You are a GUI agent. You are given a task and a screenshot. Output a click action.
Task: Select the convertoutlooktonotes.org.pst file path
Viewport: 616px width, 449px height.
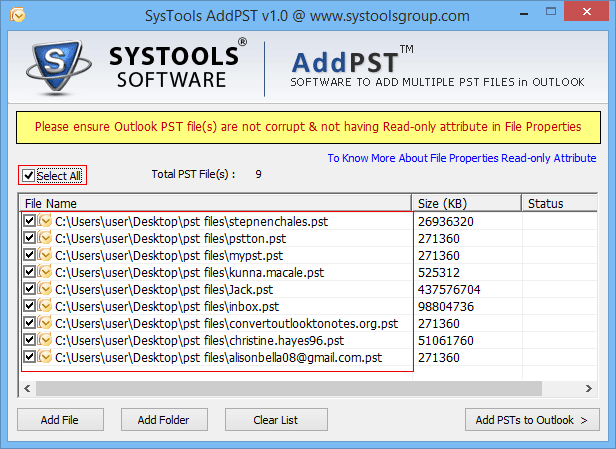(x=227, y=323)
